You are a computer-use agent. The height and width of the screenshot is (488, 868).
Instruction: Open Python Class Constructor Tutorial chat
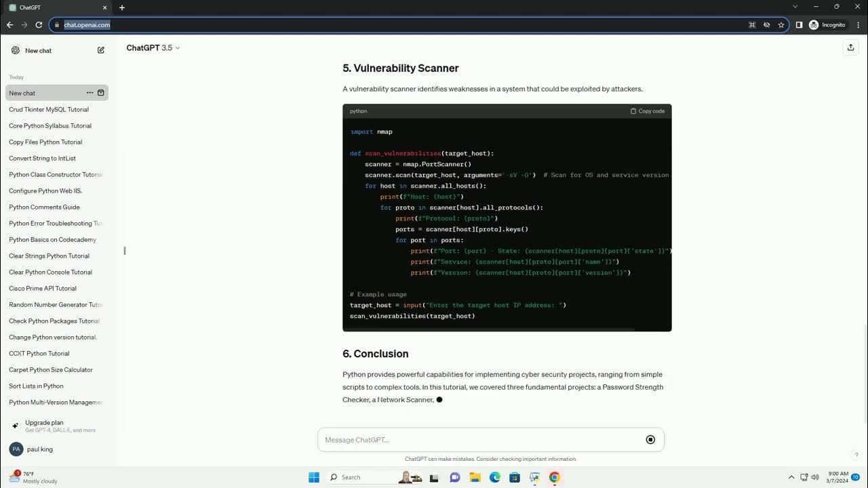[x=57, y=174]
